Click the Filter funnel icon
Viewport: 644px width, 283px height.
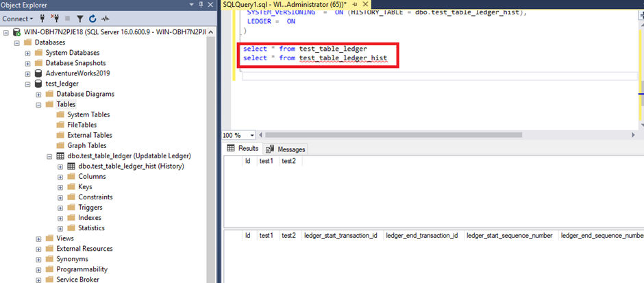point(80,19)
